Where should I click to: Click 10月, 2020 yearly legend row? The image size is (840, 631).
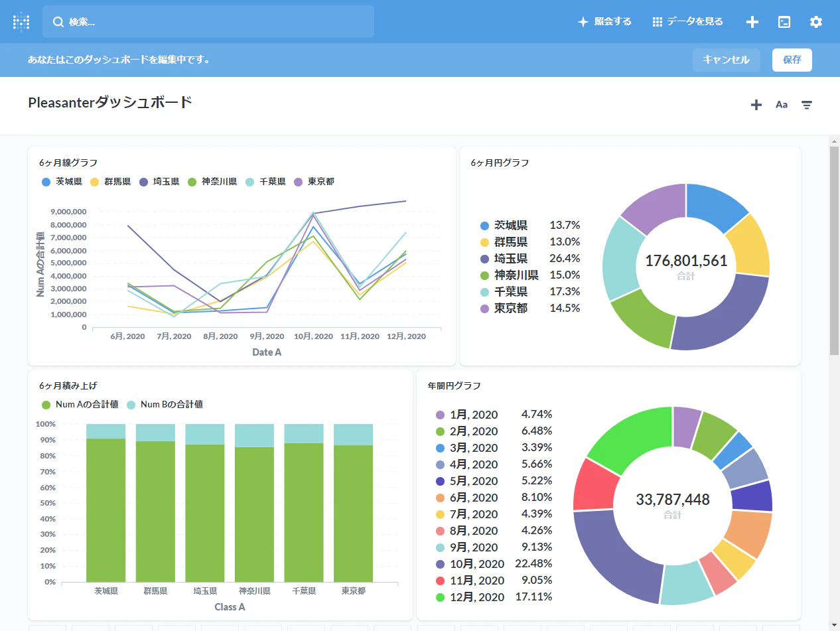494,564
